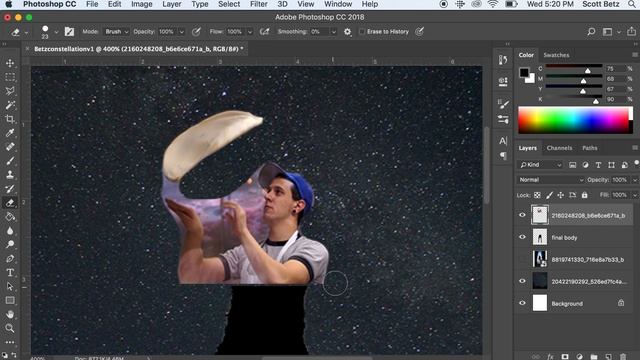Image resolution: width=640 pixels, height=360 pixels.
Task: Select the Hand tool
Action: 10,314
